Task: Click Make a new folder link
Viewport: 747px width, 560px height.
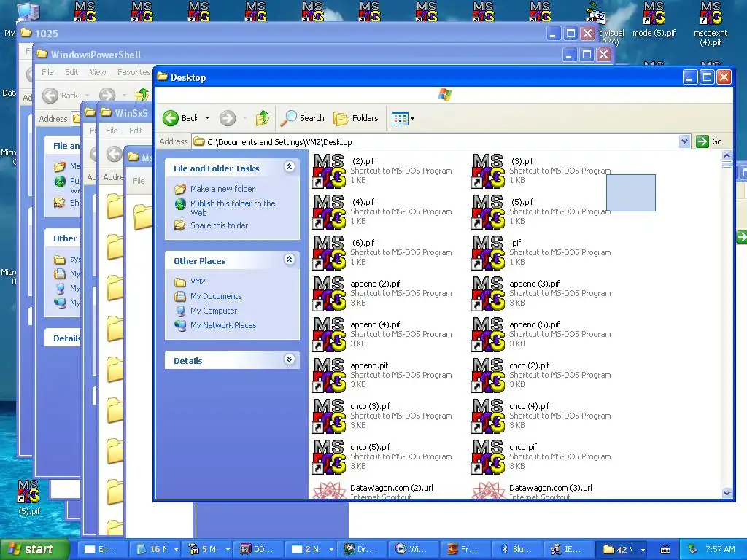Action: [222, 189]
